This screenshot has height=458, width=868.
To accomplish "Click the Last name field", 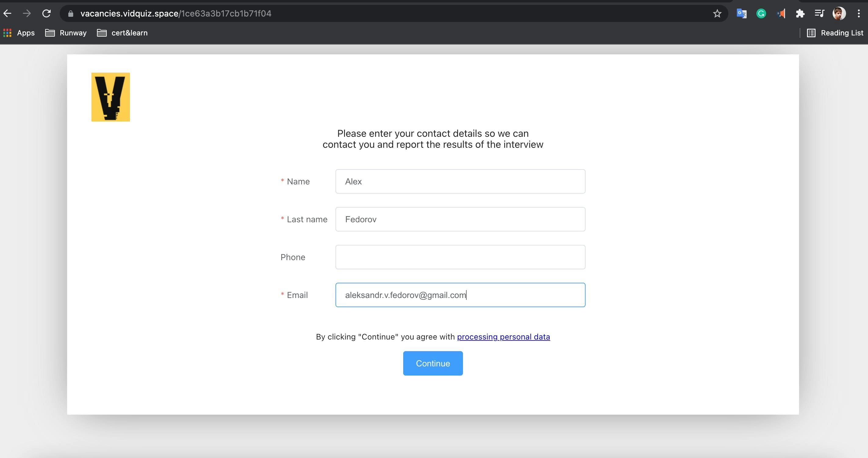I will coord(460,219).
